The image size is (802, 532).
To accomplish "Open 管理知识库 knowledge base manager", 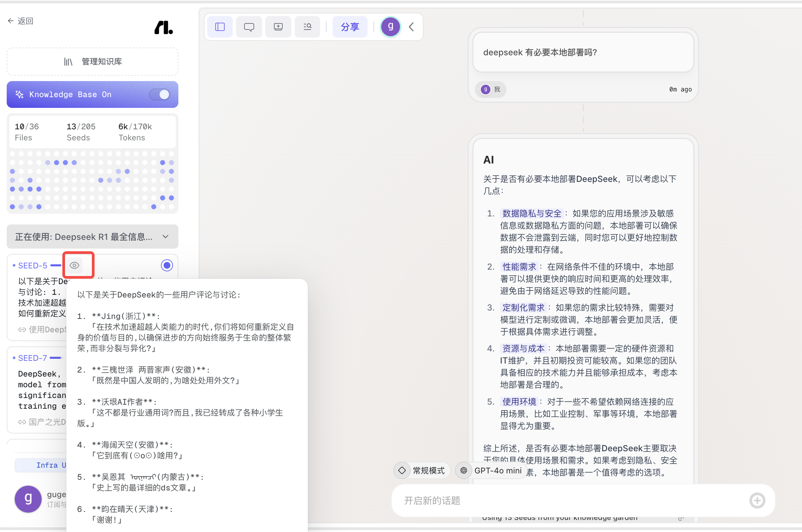I will pyautogui.click(x=92, y=61).
